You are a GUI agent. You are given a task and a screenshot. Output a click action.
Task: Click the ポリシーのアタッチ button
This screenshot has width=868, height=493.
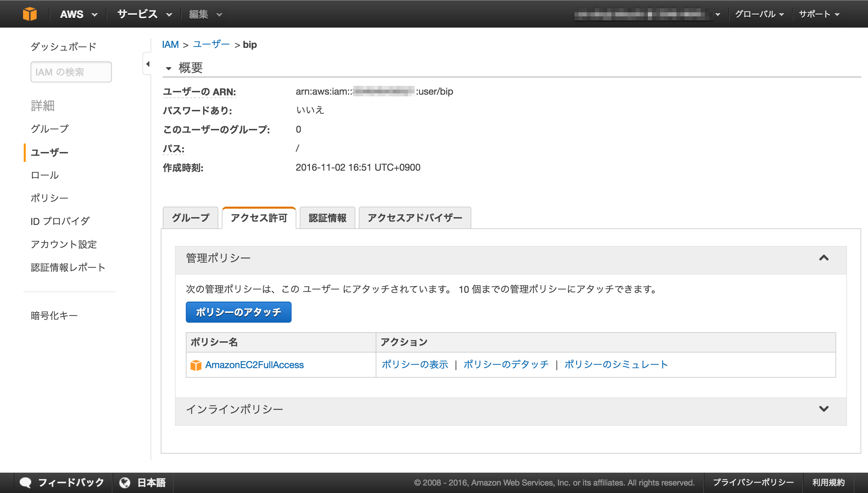239,312
